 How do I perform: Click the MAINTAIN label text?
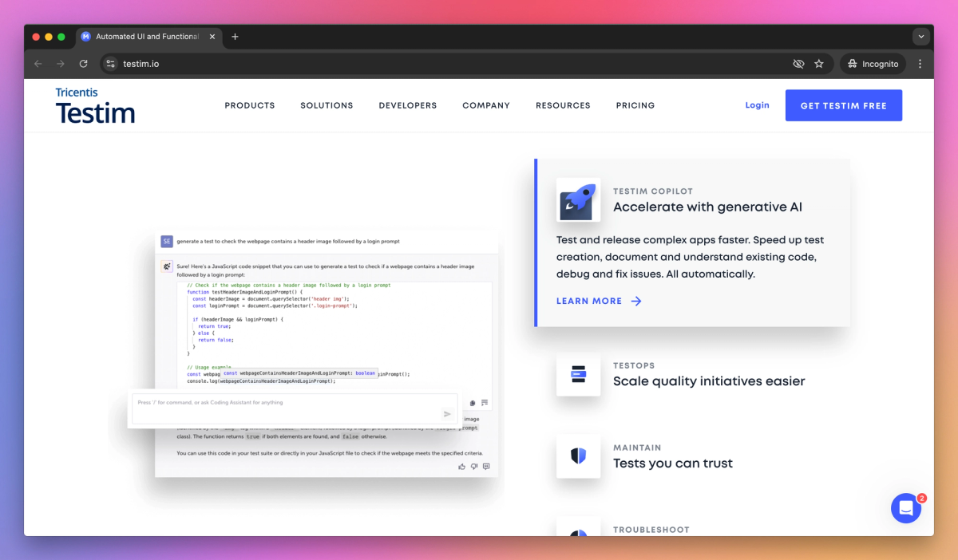coord(637,448)
